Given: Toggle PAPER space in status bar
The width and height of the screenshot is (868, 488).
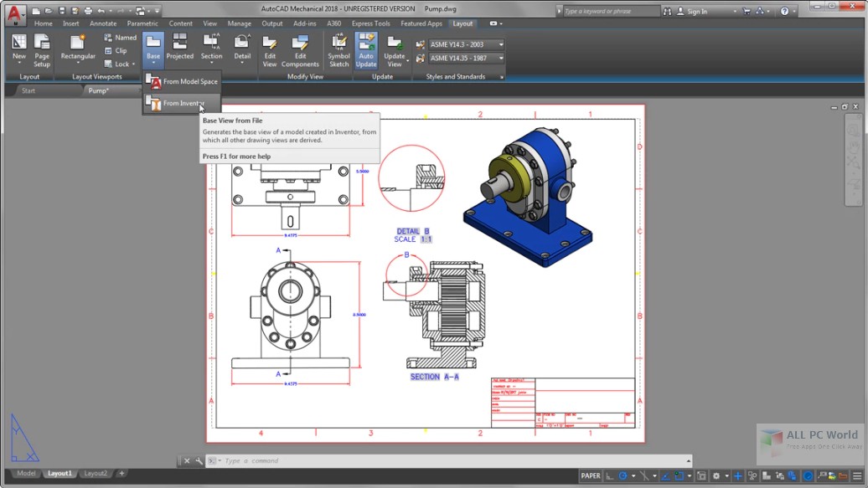Looking at the screenshot, I should pos(591,475).
